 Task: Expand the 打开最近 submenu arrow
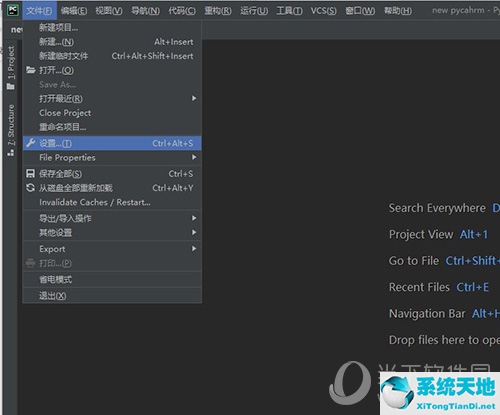(194, 98)
